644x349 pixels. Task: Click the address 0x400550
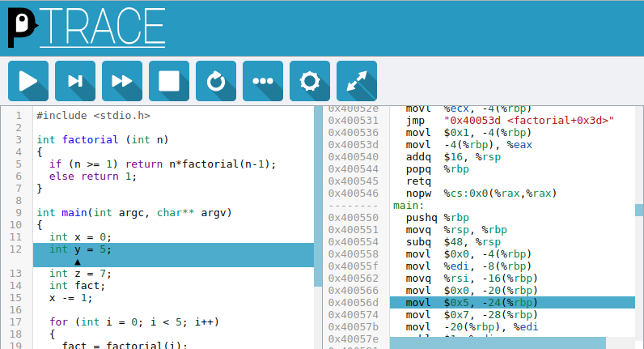pyautogui.click(x=354, y=218)
